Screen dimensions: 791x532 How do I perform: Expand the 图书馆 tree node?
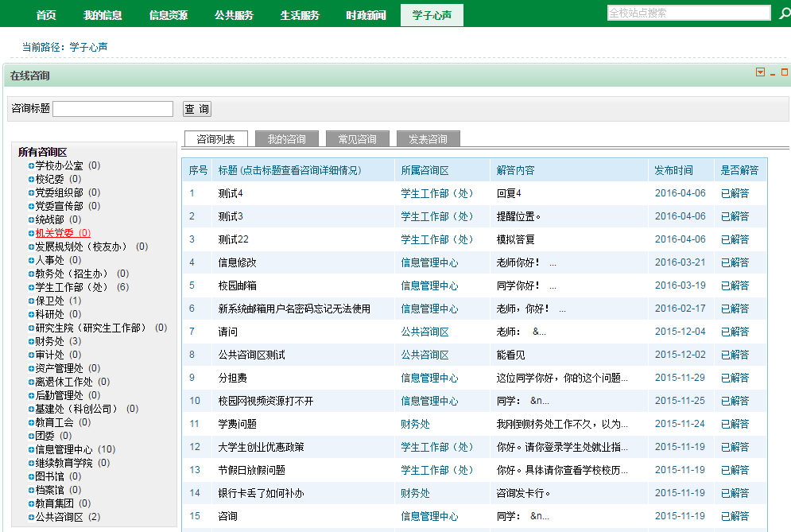coord(31,476)
